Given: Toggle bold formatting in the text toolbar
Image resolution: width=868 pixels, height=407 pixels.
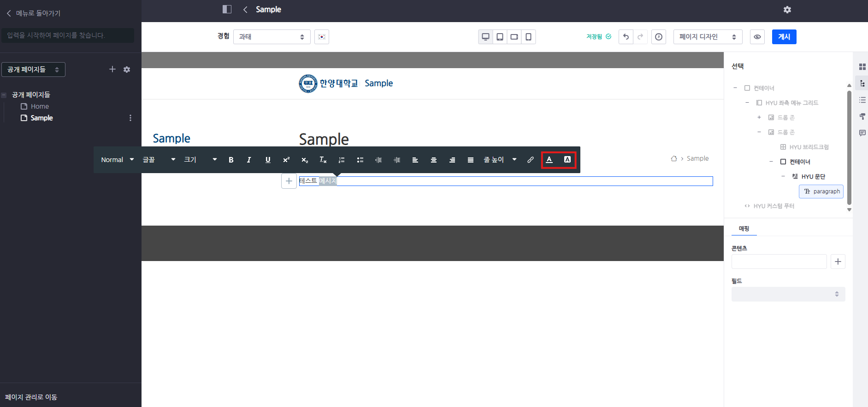Looking at the screenshot, I should pos(231,160).
